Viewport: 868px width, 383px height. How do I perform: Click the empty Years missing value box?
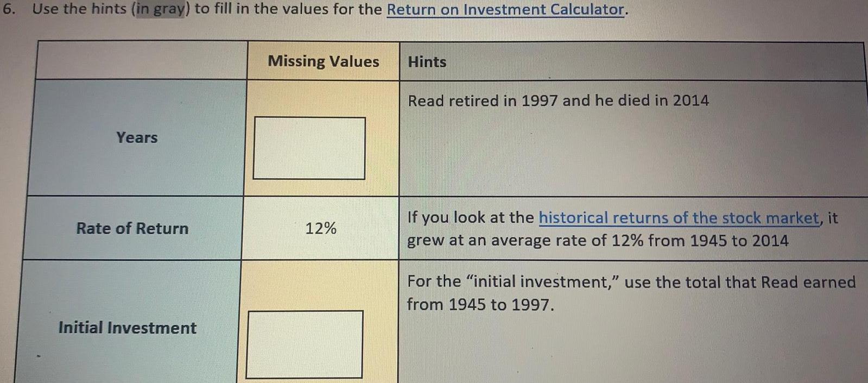(x=309, y=148)
